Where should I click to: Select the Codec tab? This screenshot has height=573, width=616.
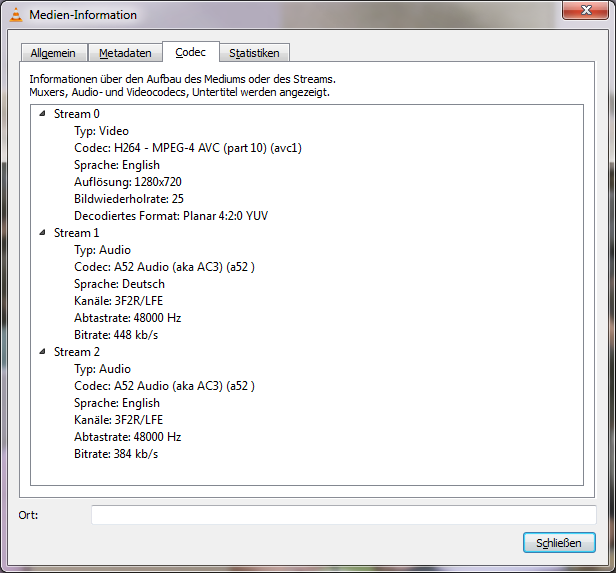click(190, 52)
